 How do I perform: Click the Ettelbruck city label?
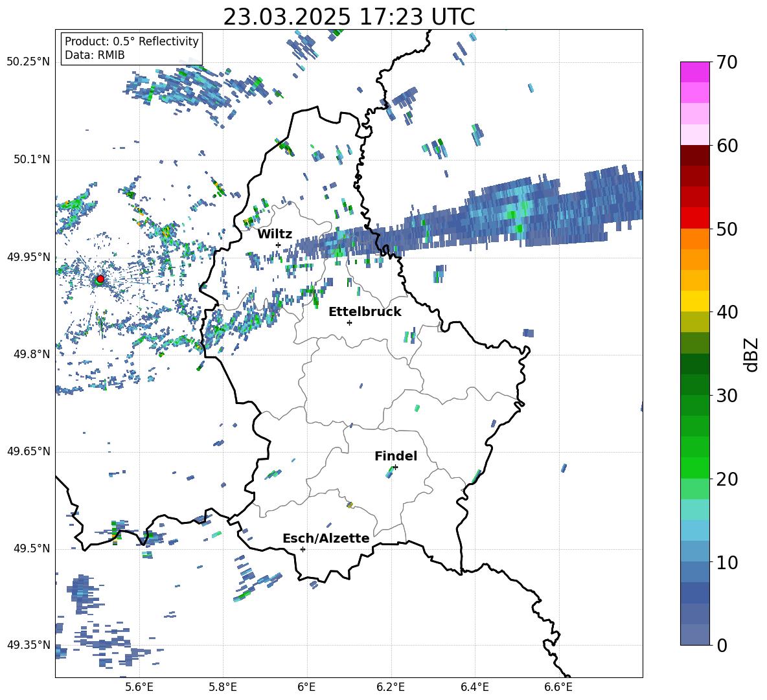click(x=365, y=312)
